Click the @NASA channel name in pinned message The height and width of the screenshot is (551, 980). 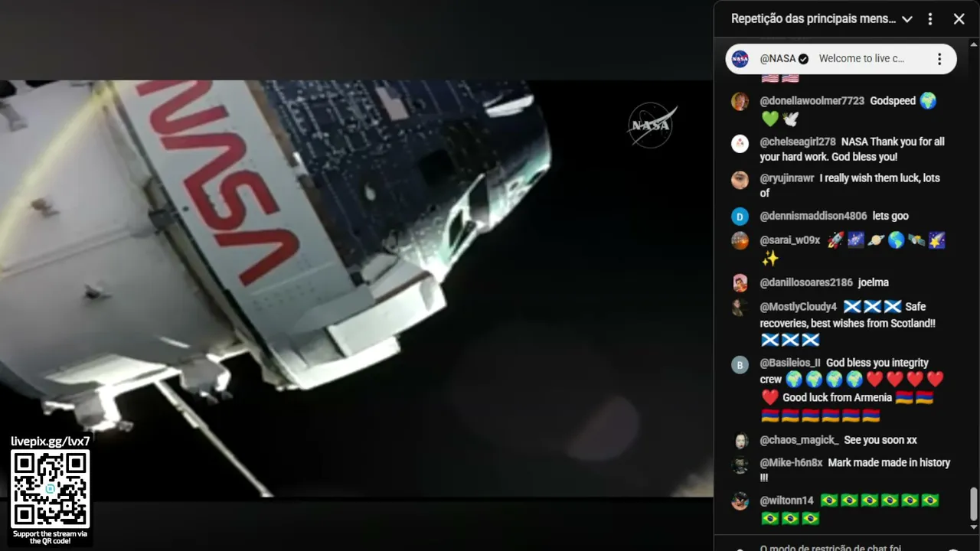pyautogui.click(x=778, y=59)
